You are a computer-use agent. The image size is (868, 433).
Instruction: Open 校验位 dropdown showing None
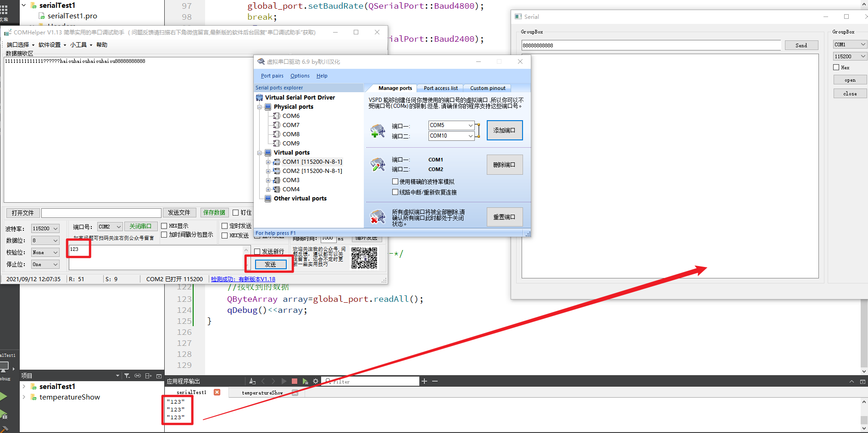(x=45, y=252)
